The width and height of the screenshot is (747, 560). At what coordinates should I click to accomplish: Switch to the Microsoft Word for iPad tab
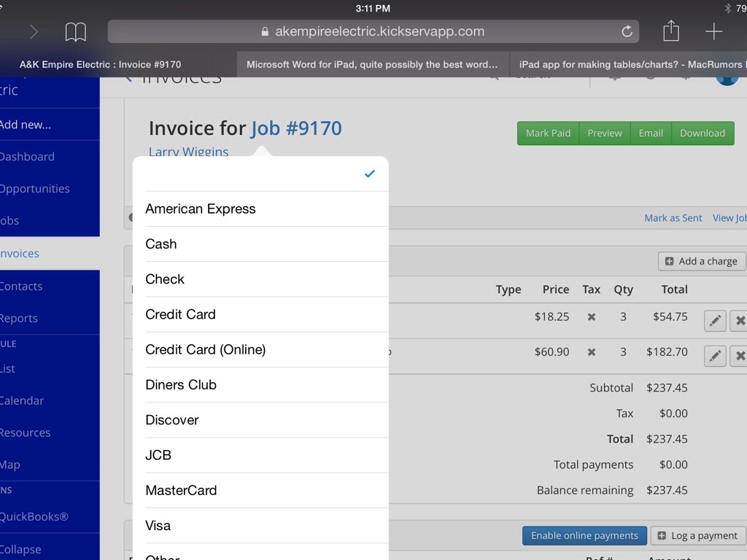point(372,64)
